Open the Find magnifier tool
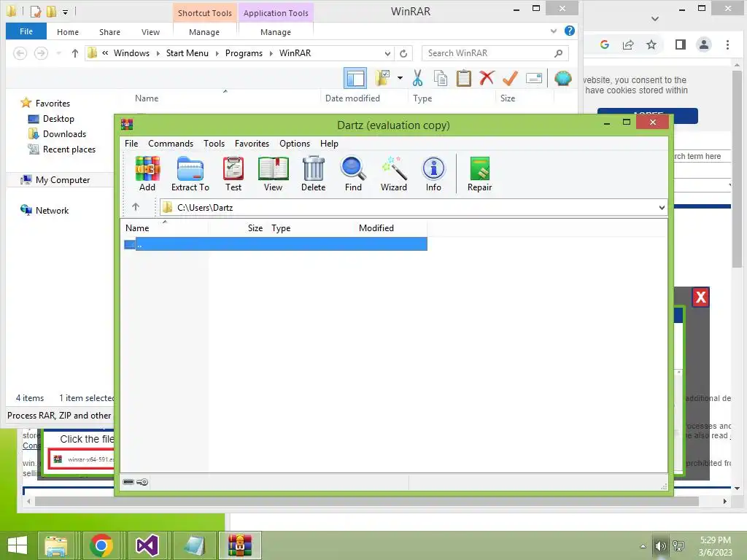The image size is (747, 560). pyautogui.click(x=353, y=174)
